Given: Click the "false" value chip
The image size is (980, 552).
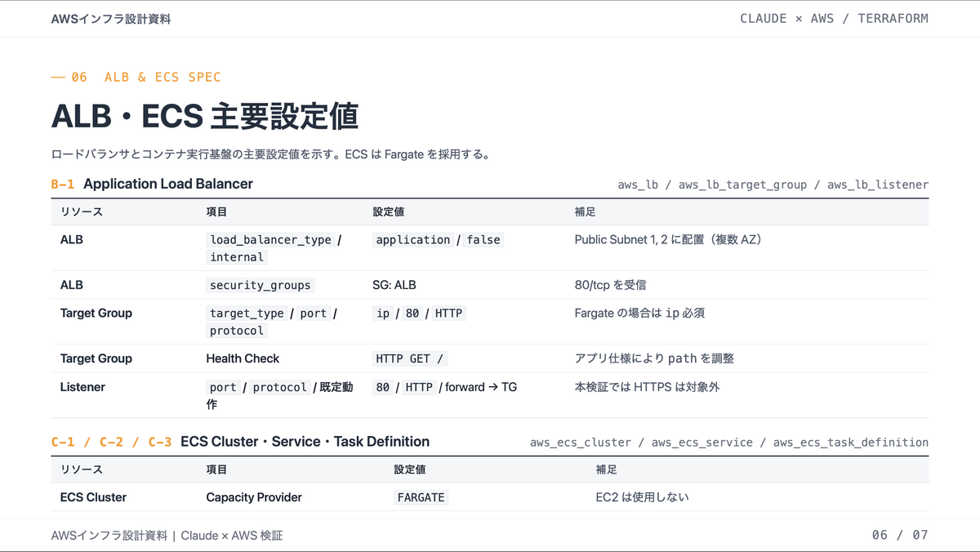Looking at the screenshot, I should [x=483, y=239].
